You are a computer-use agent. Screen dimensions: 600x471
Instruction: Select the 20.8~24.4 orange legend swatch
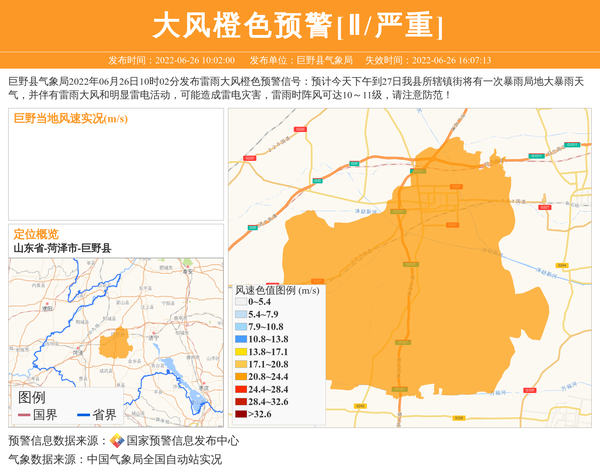click(240, 377)
